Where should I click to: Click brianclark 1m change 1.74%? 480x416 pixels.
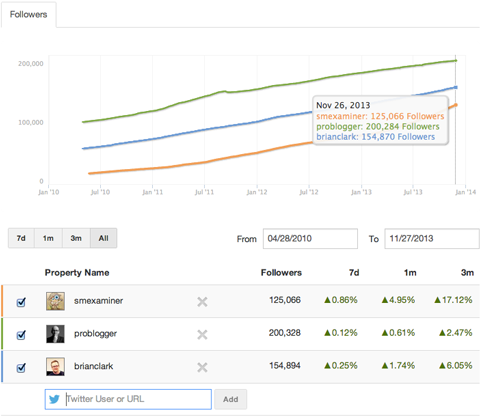(x=398, y=365)
